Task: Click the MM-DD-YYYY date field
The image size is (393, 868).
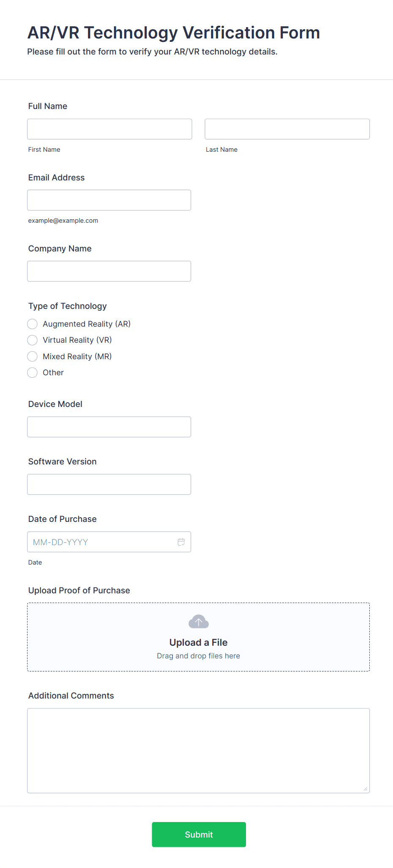Action: (x=109, y=542)
